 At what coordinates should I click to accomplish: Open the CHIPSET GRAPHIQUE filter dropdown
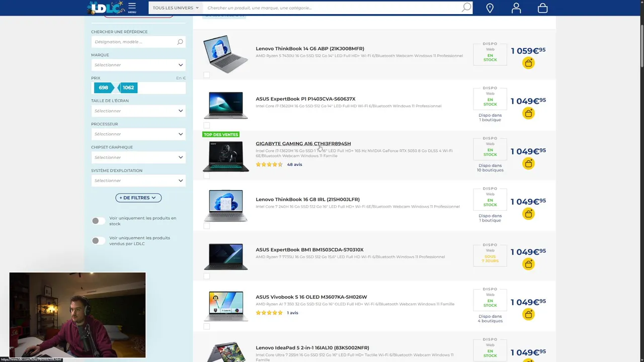[x=138, y=157]
